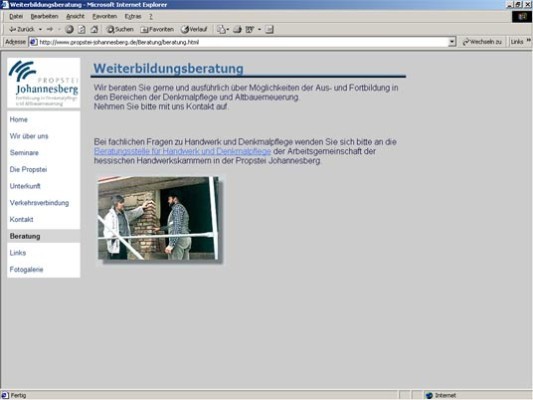Click the IE window icon in title bar
Screen dimensions: 533x400
4,4
